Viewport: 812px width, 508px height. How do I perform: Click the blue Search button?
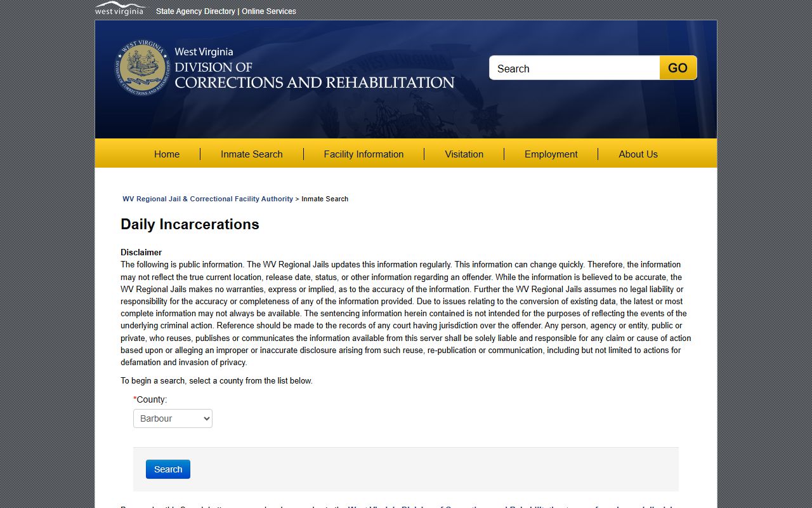click(x=168, y=469)
